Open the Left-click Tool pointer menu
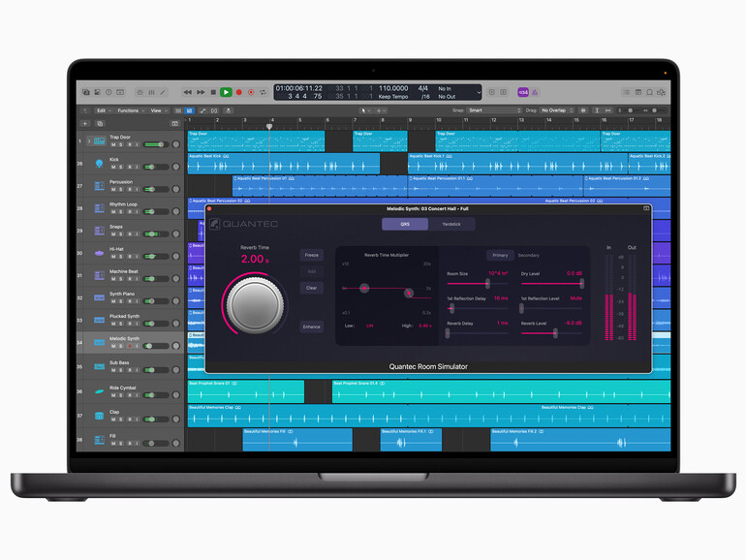This screenshot has width=746, height=560. [365, 110]
